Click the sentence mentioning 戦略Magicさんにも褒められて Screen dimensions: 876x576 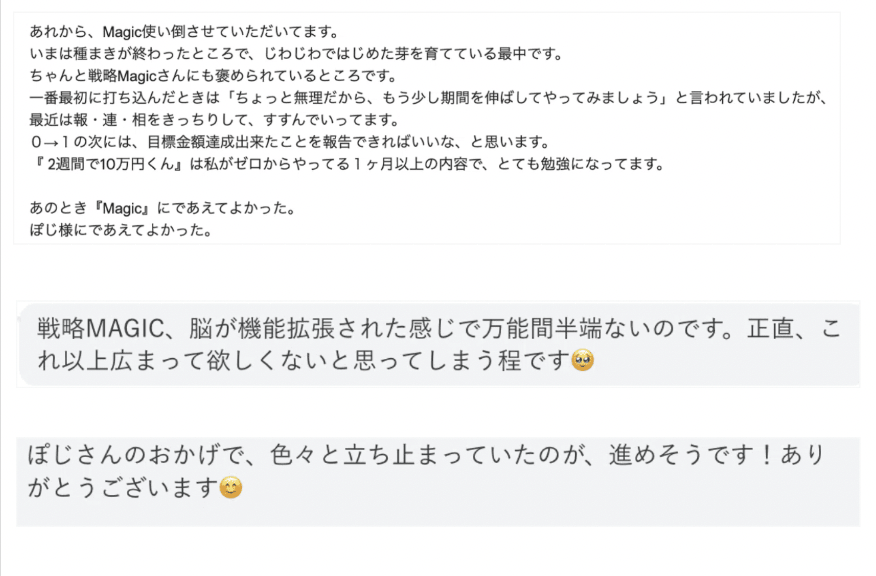213,75
